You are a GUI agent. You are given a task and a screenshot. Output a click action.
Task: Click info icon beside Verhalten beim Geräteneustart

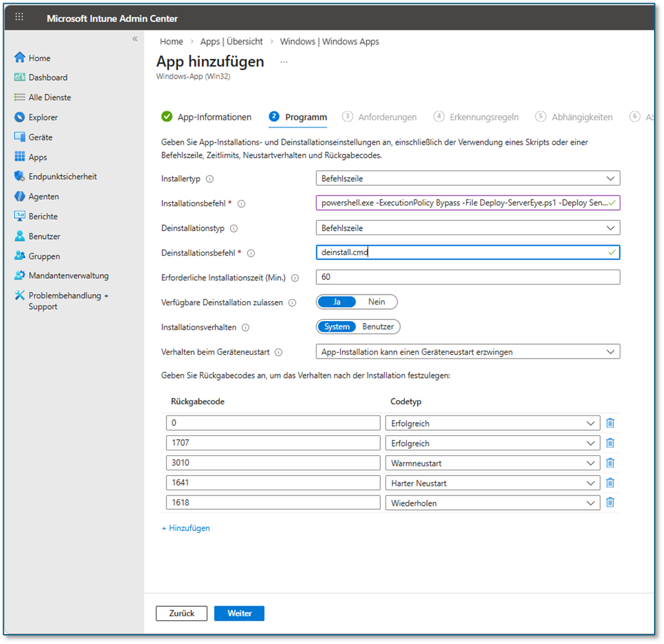click(279, 353)
